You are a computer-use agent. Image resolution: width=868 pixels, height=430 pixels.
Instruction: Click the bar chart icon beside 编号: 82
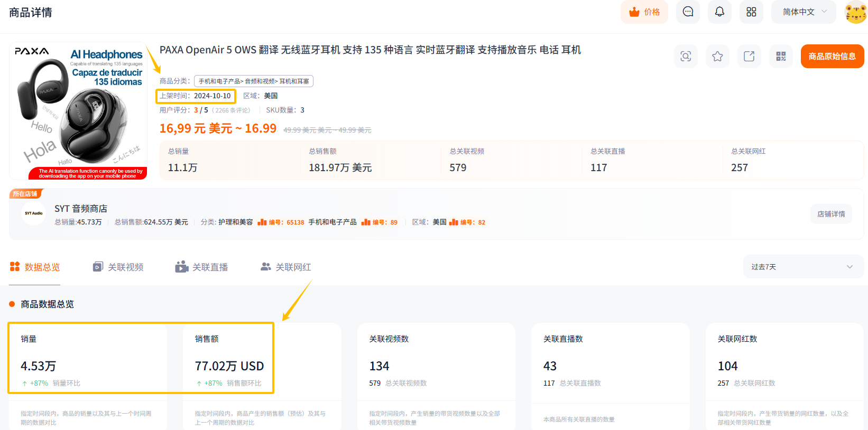pos(454,222)
